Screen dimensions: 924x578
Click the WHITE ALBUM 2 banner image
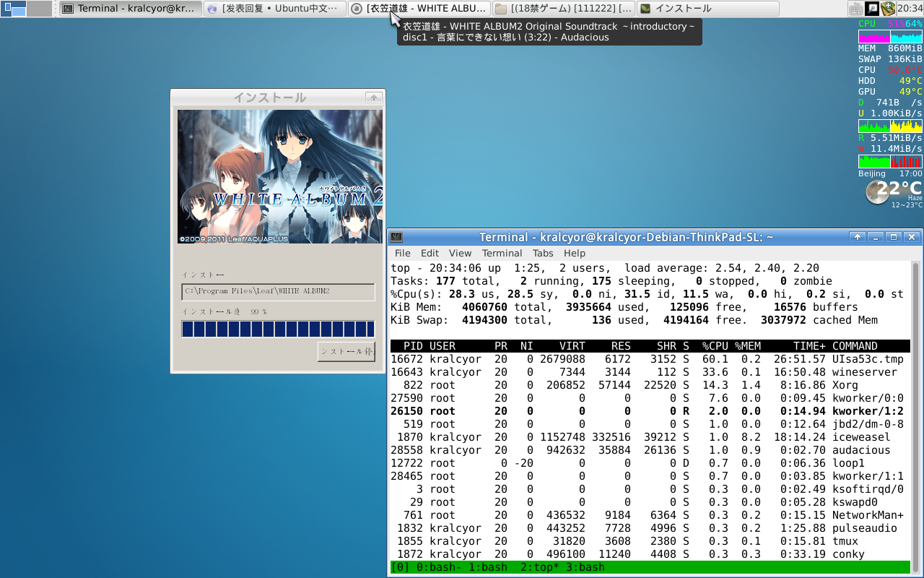(280, 176)
